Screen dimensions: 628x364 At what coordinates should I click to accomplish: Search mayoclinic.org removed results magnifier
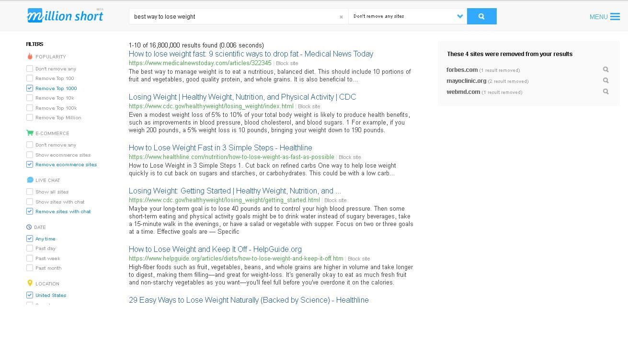coord(606,80)
